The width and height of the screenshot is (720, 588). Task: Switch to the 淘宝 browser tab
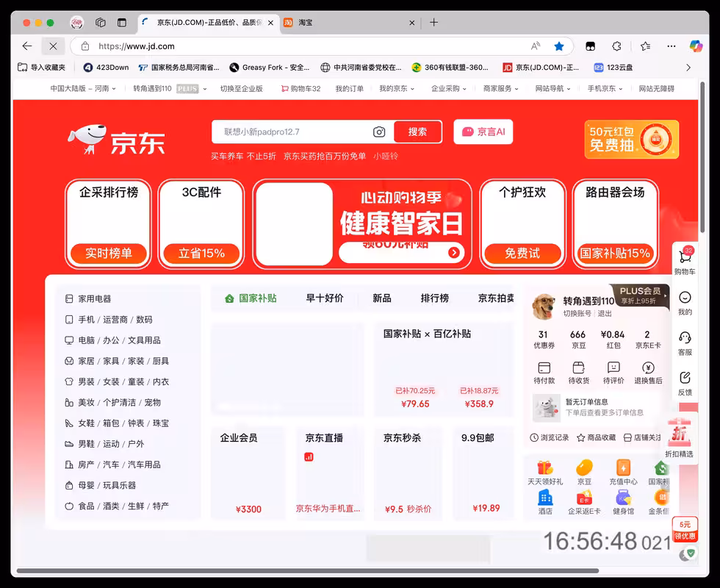tap(349, 23)
